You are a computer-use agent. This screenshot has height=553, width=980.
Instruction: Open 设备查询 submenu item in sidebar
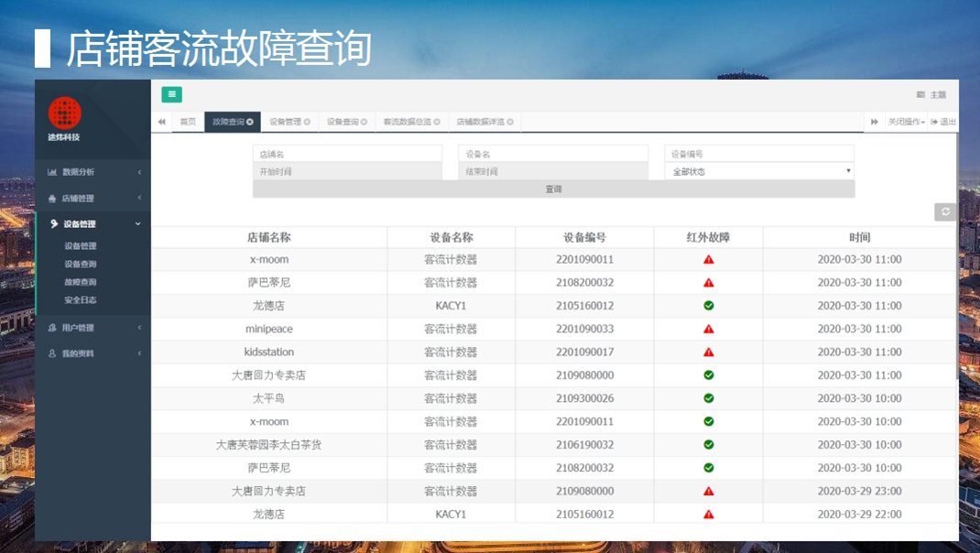click(80, 265)
